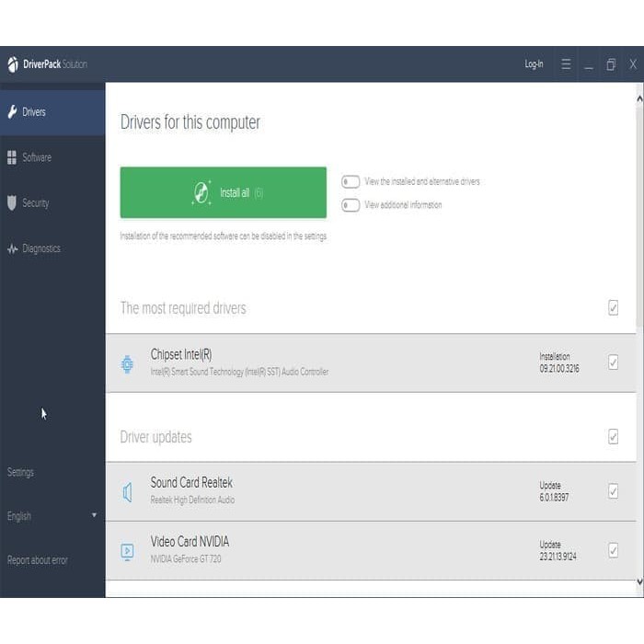This screenshot has height=644, width=644.
Task: Click the disc icon on Install all
Action: 201,192
